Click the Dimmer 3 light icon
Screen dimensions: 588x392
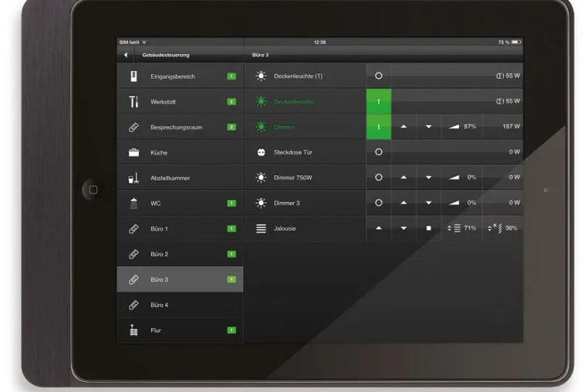click(261, 203)
